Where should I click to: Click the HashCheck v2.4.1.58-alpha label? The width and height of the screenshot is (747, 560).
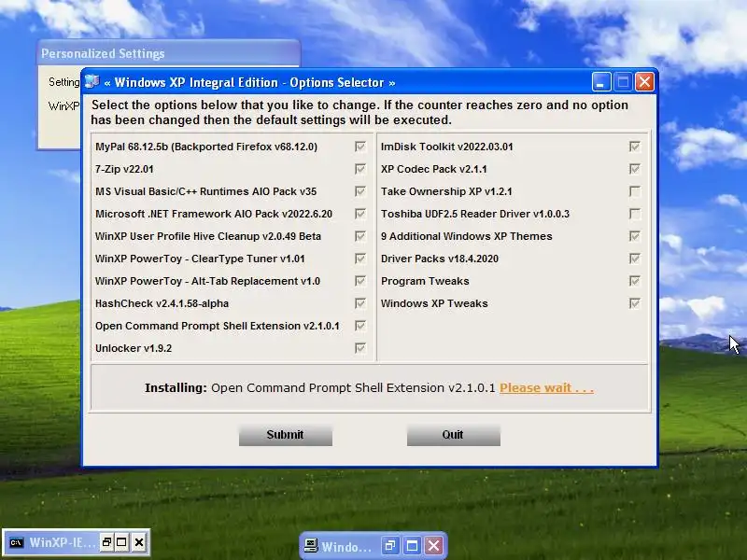(x=162, y=303)
